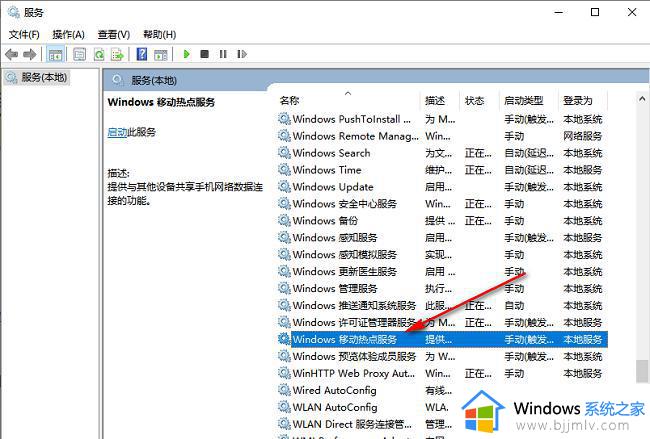Click the Pause service icon
Screen dimensions: 650x439
pyautogui.click(x=223, y=54)
